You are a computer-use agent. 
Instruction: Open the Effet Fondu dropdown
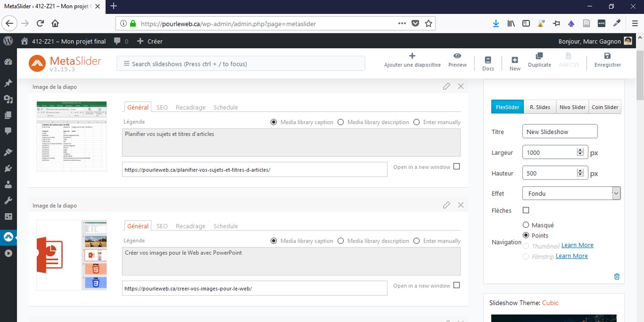[x=571, y=193]
